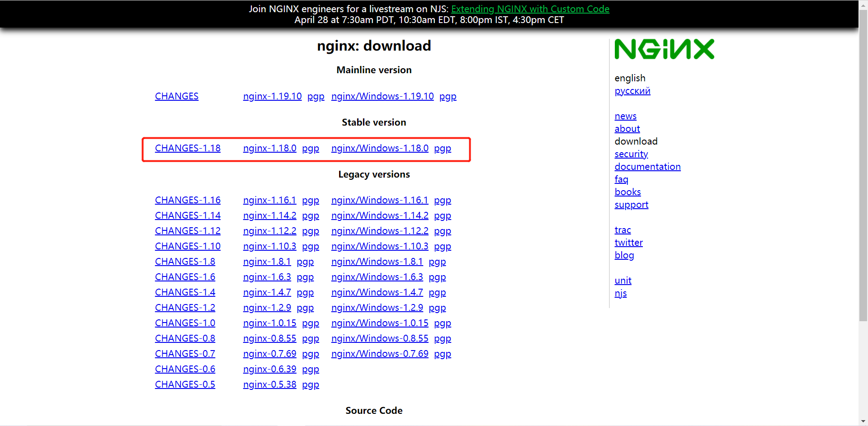Image resolution: width=868 pixels, height=426 pixels.
Task: Download nginx/Windows-1.0.15
Action: 380,323
